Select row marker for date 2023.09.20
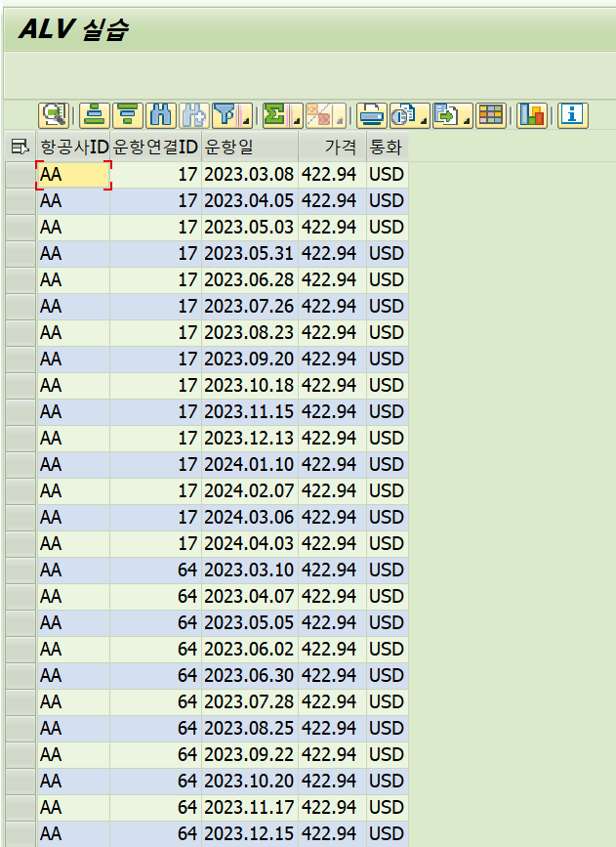The image size is (616, 847). tap(21, 360)
